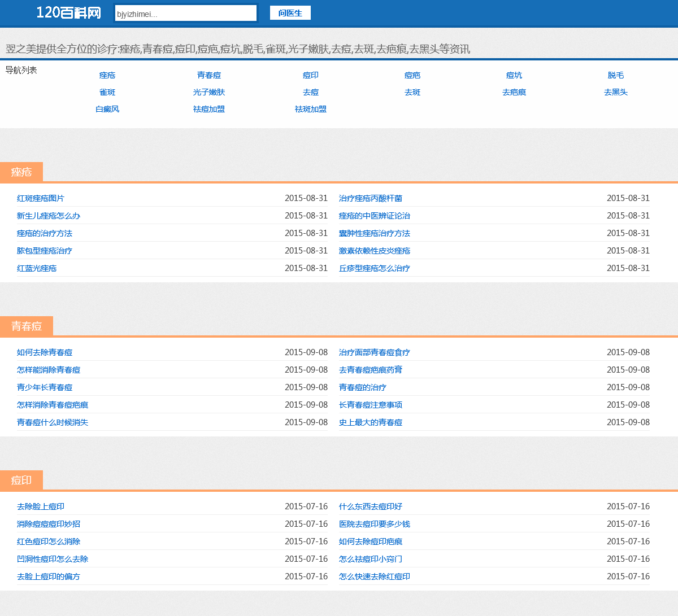Go to the 痘坑 navigation category

click(x=514, y=75)
